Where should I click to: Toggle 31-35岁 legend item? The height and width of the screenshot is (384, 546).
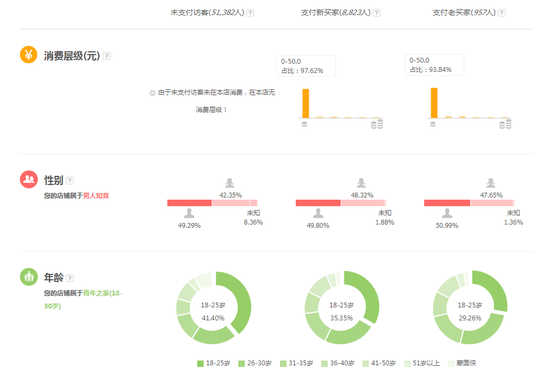pyautogui.click(x=296, y=363)
